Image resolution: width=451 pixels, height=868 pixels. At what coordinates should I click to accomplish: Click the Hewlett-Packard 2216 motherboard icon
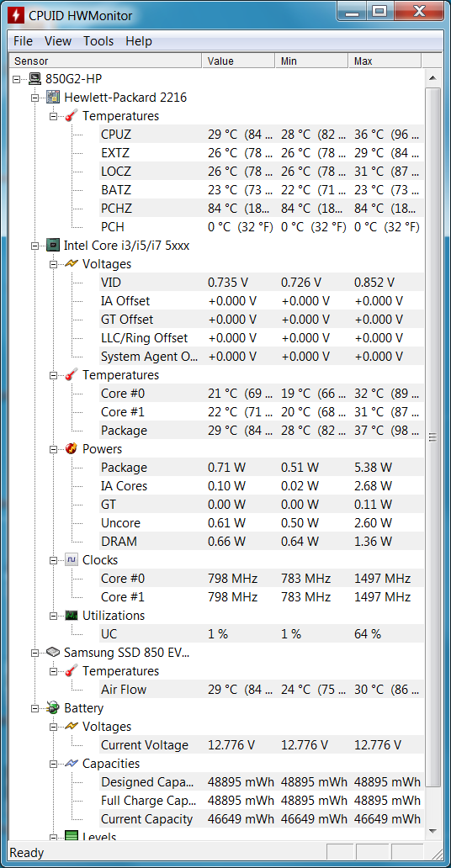(x=53, y=98)
